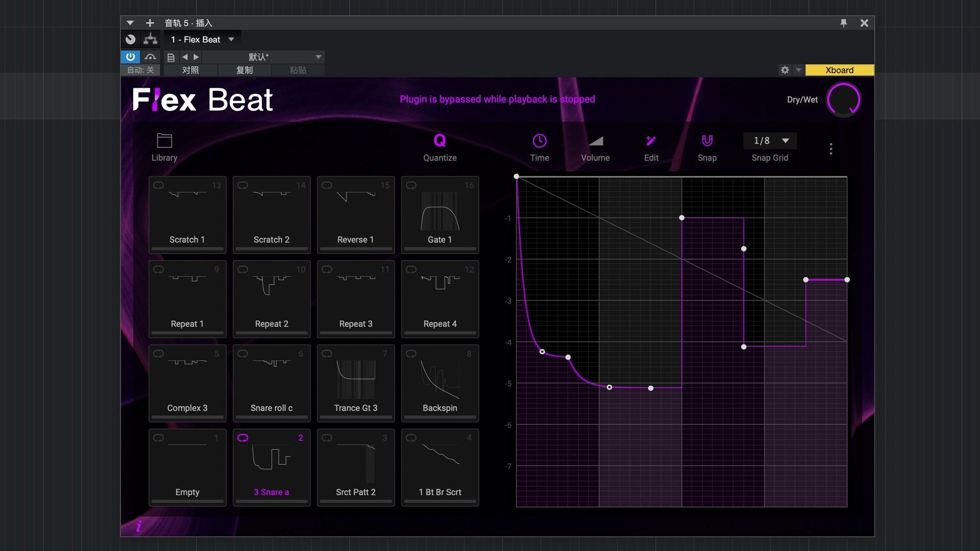Viewport: 980px width, 551px height.
Task: Enable the Snap magnet icon
Action: coord(707,141)
